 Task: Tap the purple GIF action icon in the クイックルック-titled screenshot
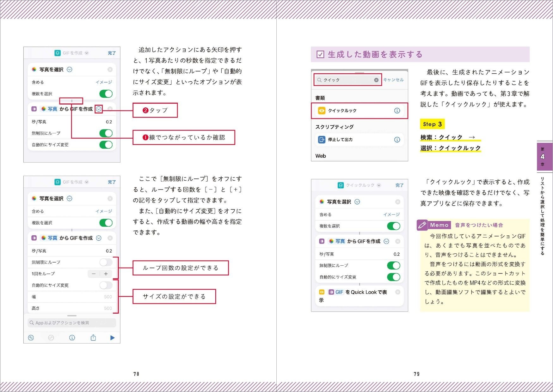(322, 241)
